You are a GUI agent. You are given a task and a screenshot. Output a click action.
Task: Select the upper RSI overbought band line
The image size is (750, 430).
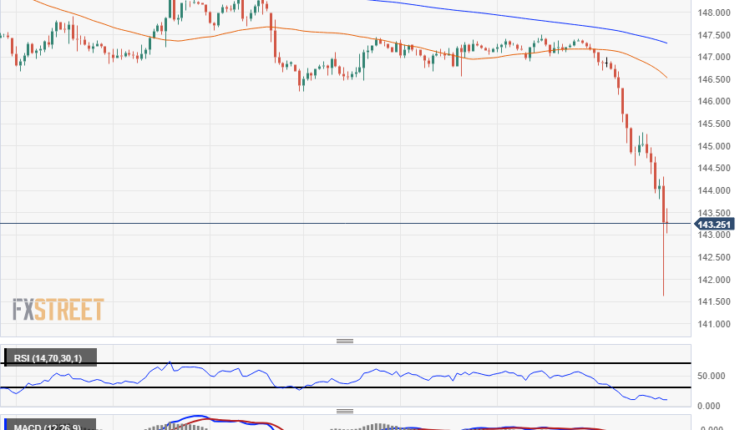[300, 363]
